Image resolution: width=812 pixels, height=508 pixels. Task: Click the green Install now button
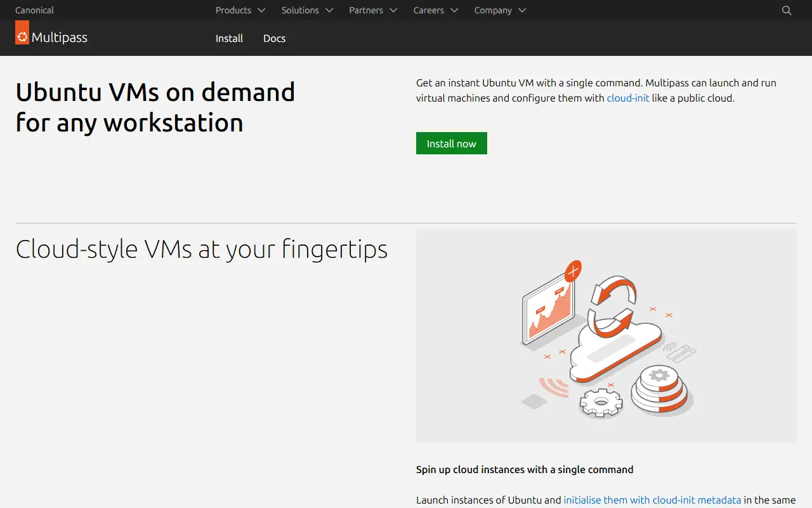pos(452,144)
